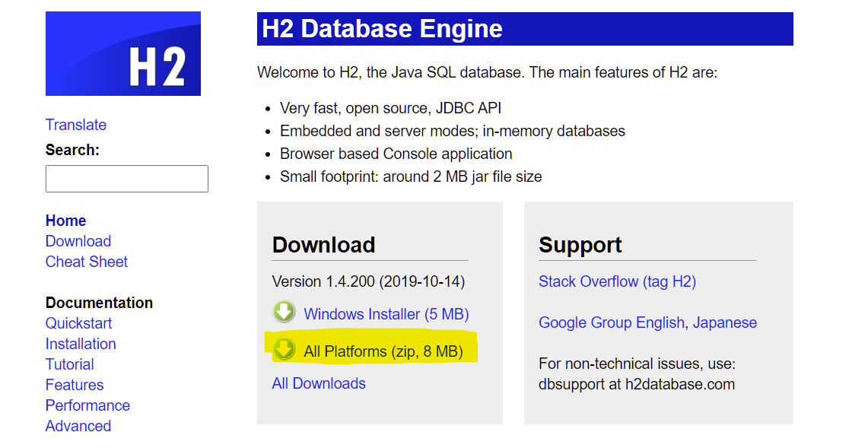Click the green All Platforms download arrow icon
The width and height of the screenshot is (868, 448).
pos(284,349)
